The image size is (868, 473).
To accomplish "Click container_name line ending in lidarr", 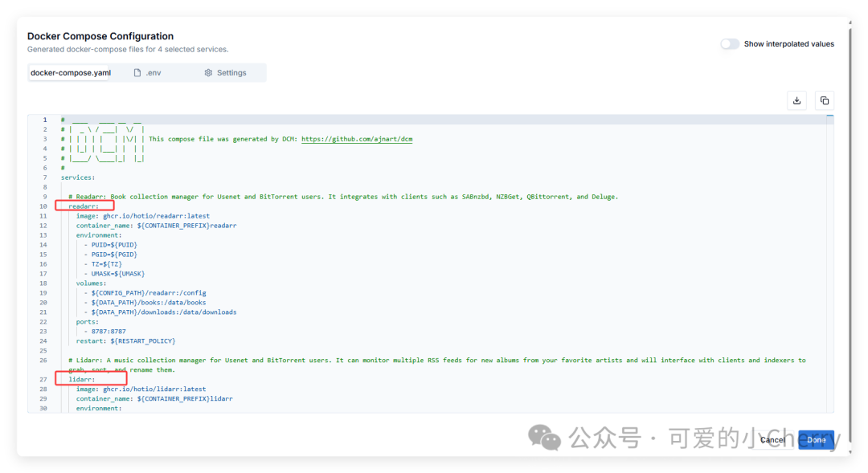I will click(154, 398).
